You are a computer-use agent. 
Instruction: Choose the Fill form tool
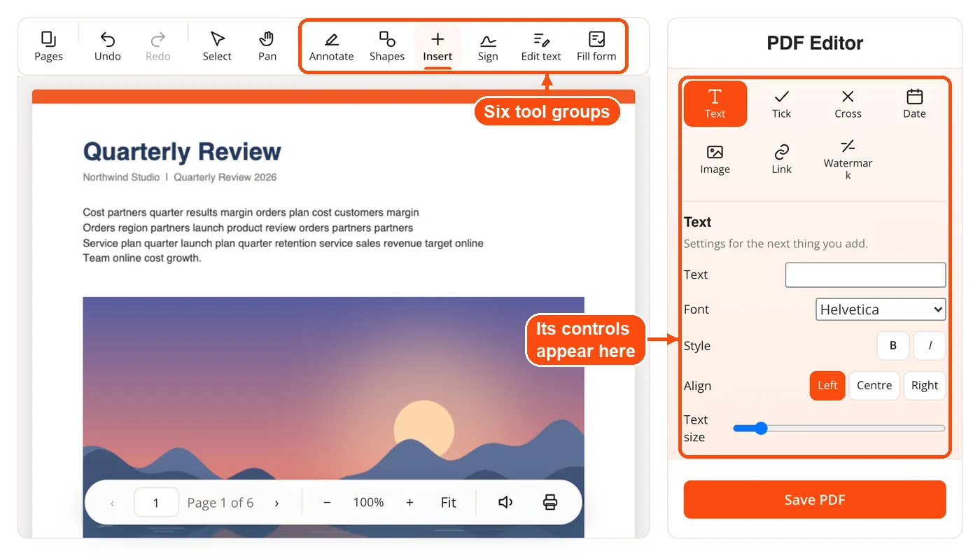coord(596,46)
